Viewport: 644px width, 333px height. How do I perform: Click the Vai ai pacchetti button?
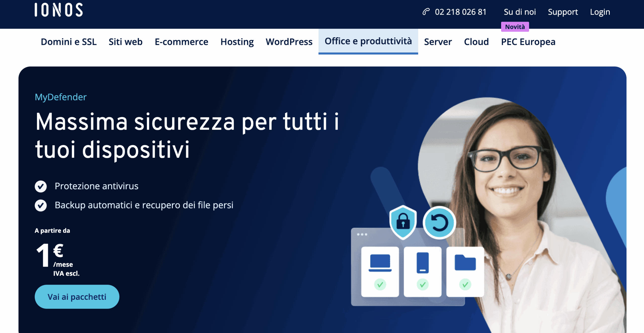pos(77,297)
